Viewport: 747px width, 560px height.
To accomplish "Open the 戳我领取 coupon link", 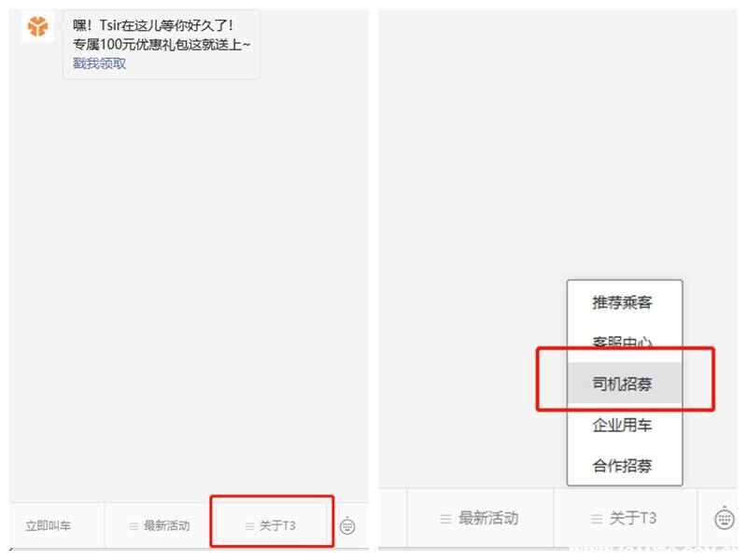I will [99, 63].
